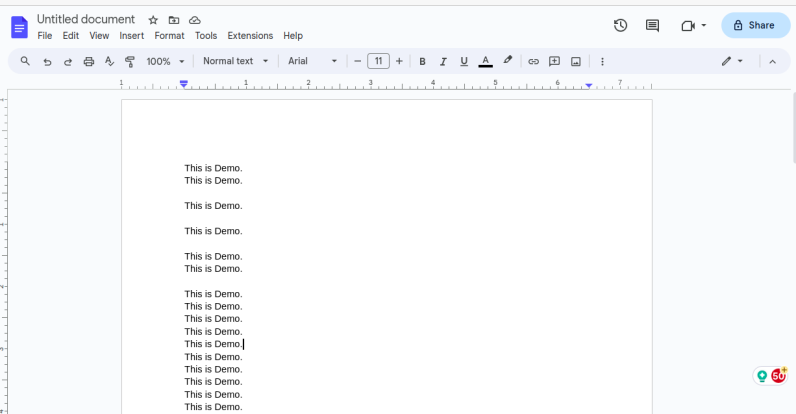
Task: Open the Google Docs home icon
Action: [x=19, y=27]
